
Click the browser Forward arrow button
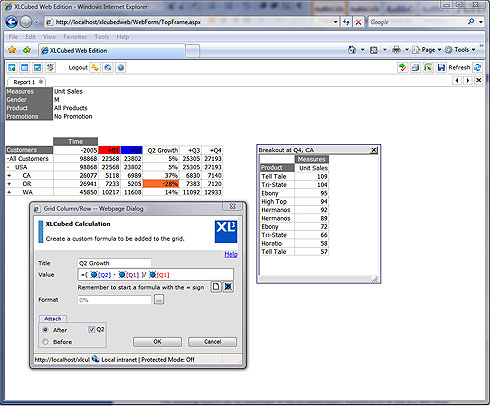coord(26,22)
